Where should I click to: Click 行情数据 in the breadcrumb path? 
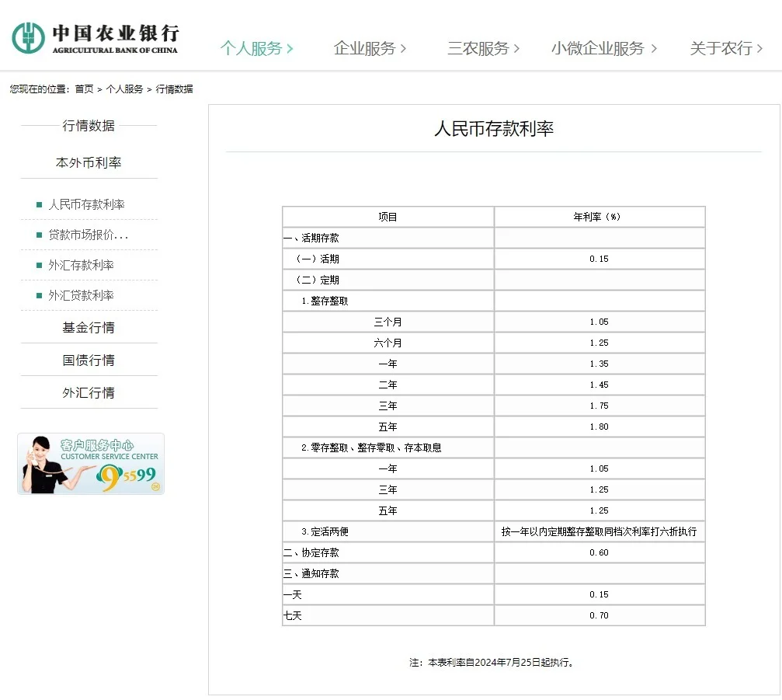point(175,89)
